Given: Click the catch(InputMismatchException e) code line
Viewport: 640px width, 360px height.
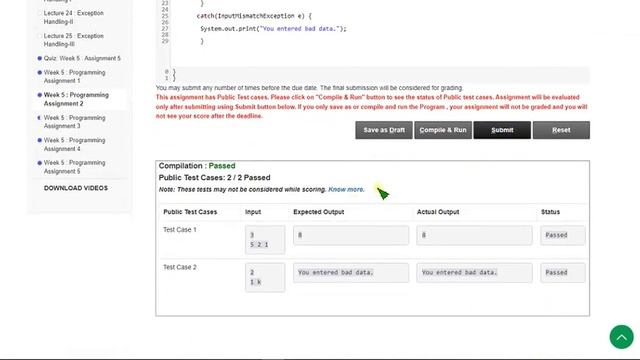Looking at the screenshot, I should pyautogui.click(x=254, y=16).
